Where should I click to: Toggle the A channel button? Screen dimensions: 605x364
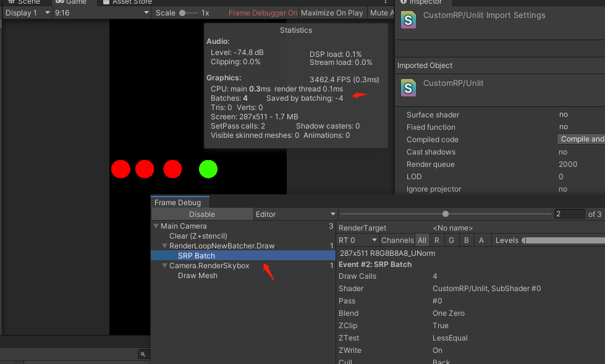[481, 240]
